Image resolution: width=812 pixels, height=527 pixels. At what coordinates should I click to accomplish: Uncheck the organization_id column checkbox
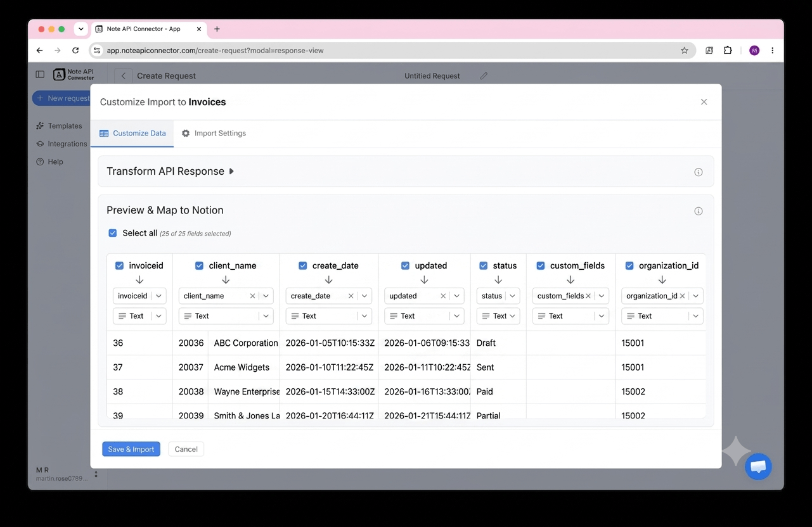[629, 266]
